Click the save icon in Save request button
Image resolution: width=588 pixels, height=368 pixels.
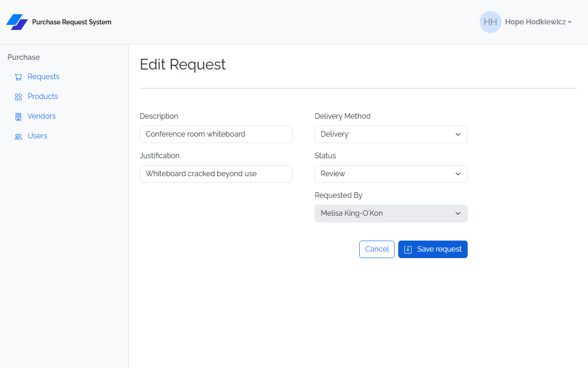[408, 249]
